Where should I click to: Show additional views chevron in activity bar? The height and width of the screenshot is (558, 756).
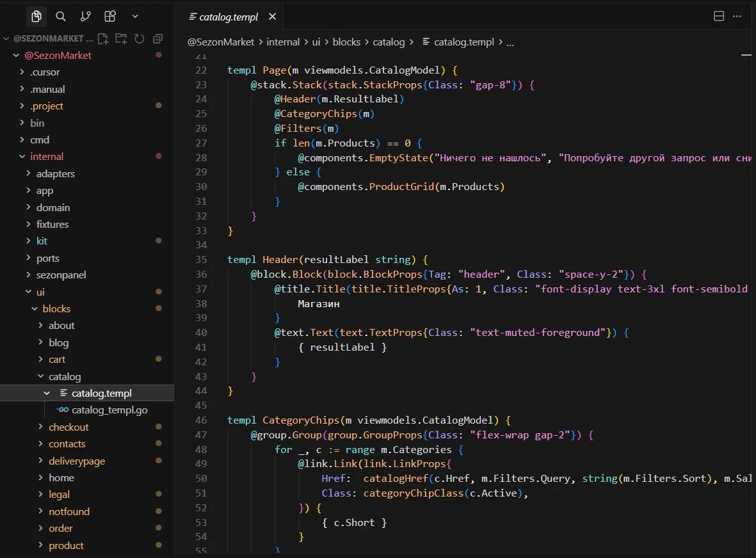(x=135, y=17)
